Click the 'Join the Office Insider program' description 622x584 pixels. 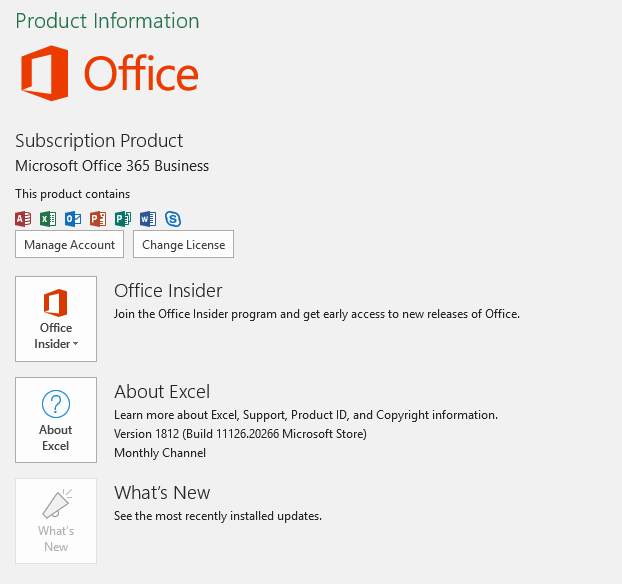click(317, 314)
